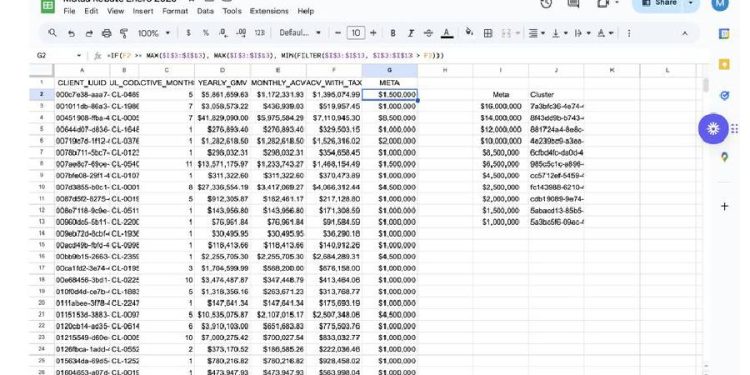Open Google Keep in side panel
The width and height of the screenshot is (750, 375).
(724, 64)
